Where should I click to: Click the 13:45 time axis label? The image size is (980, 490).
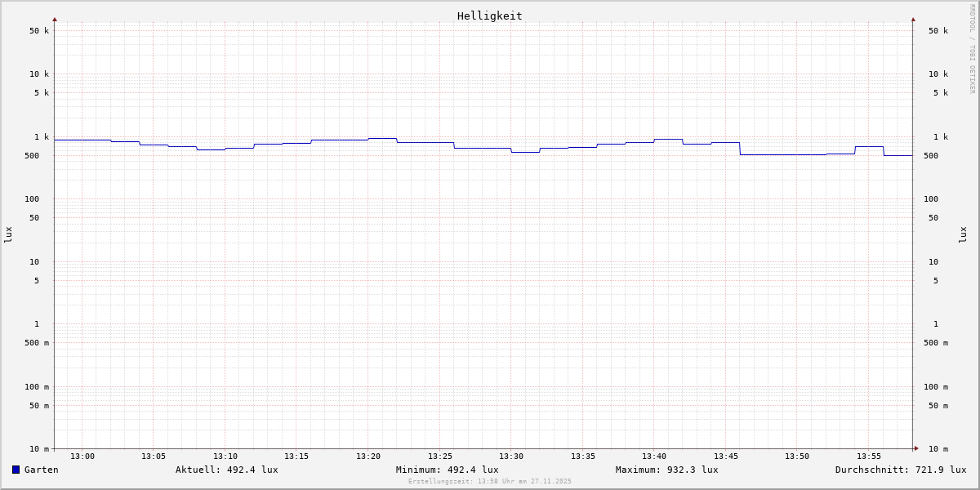click(x=726, y=457)
